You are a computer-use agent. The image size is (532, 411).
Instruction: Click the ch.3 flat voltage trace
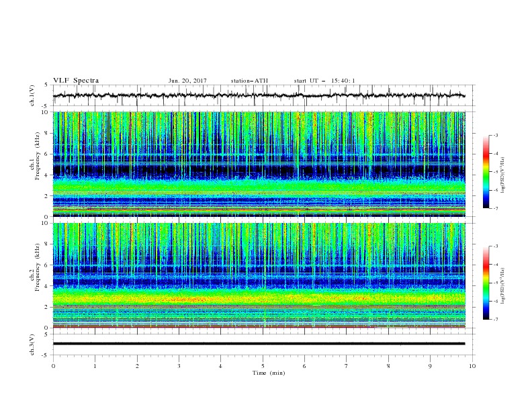259,344
